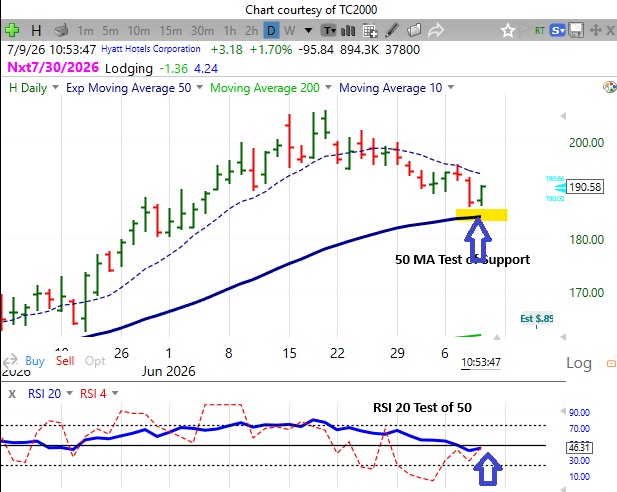Screen dimensions: 617x492
Task: Select the 1h time frame
Action: (x=229, y=30)
